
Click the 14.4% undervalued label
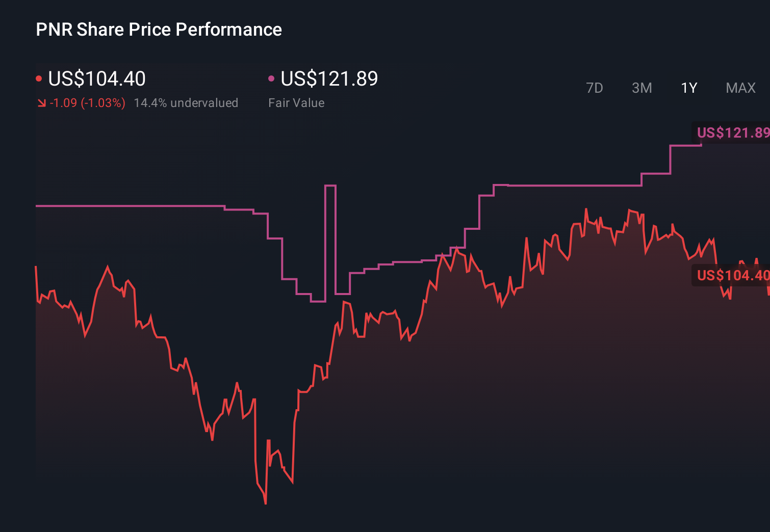coord(186,102)
